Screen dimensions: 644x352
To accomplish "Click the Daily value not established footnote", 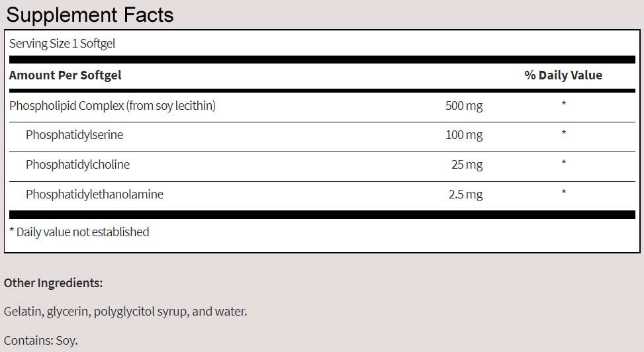I will [79, 232].
